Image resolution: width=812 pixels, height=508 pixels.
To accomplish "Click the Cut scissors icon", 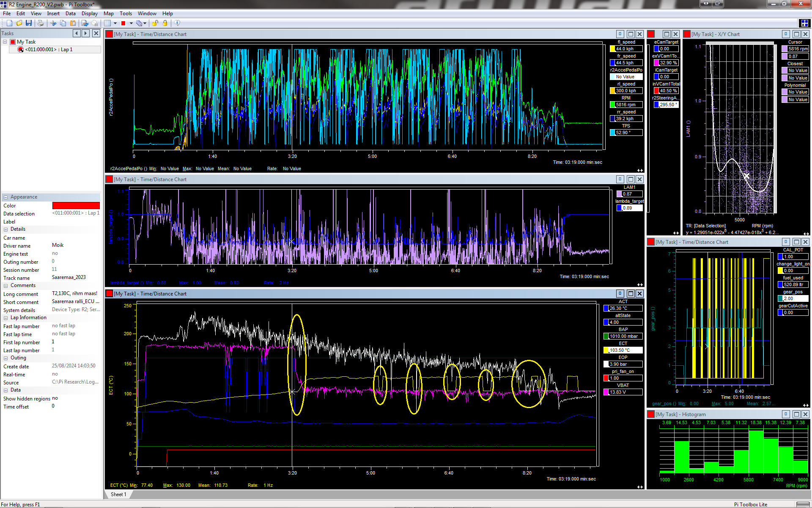I will (x=53, y=23).
